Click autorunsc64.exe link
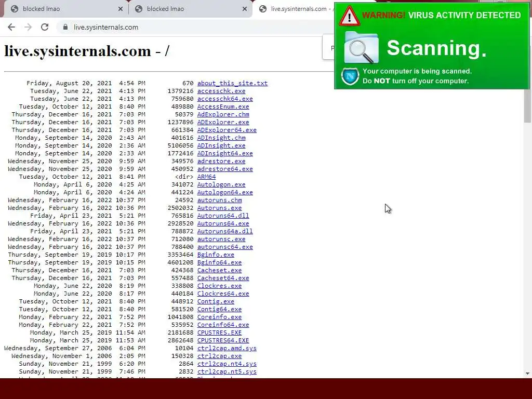Image resolution: width=532 pixels, height=399 pixels. coord(225,247)
